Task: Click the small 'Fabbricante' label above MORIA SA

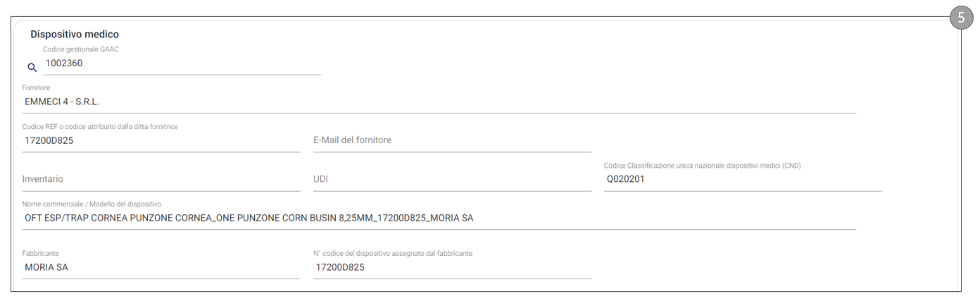Action: (x=40, y=254)
